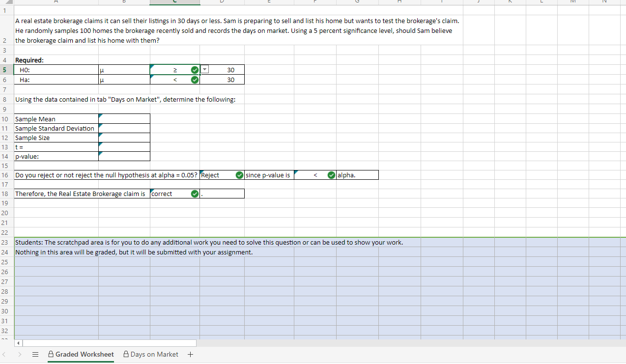Click 'Therefore, the Real Estate Brokerage claim is'
The height and width of the screenshot is (364, 626).
click(x=80, y=194)
